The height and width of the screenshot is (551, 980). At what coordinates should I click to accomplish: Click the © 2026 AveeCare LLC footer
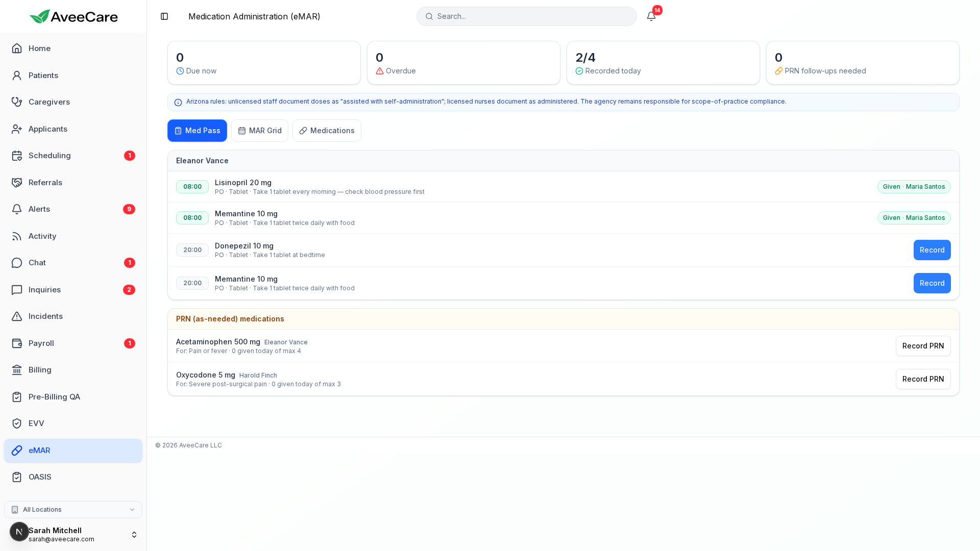click(188, 445)
